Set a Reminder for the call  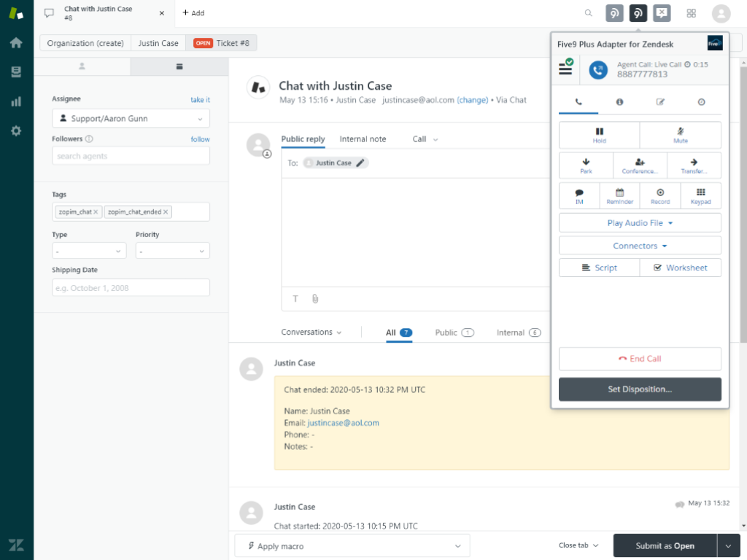click(620, 196)
